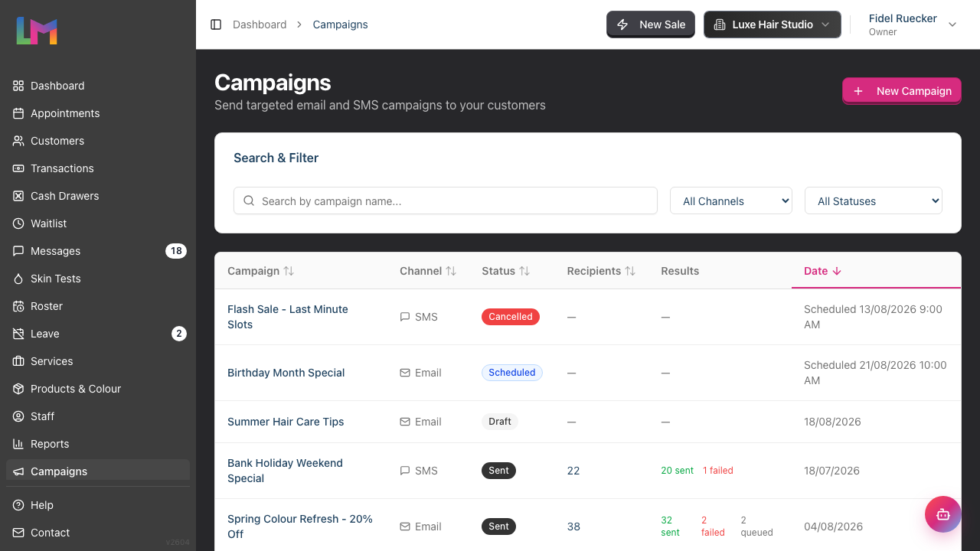
Task: Open Flash Sale - Last Minute Slots campaign
Action: [x=288, y=317]
